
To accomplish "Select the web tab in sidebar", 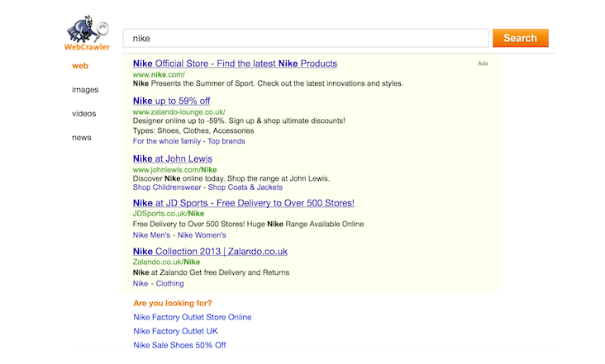I will point(80,66).
